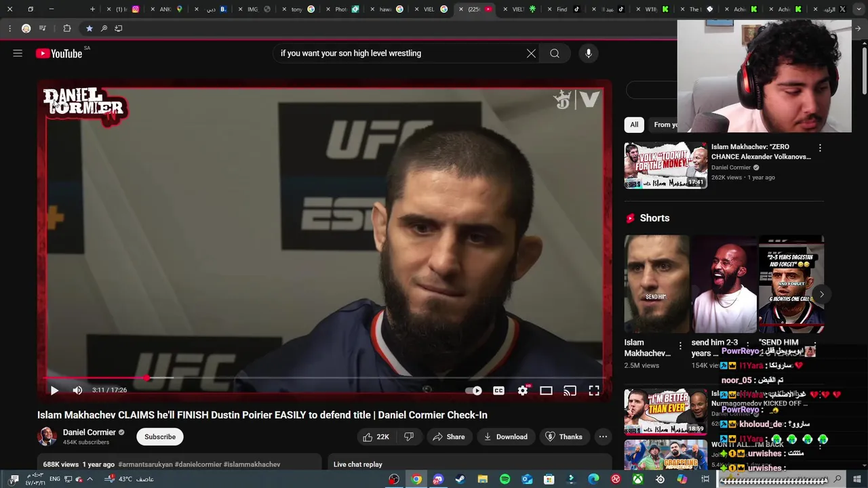Open ZERO CHANCE Volkanovski video thumbnail
Screen dimensions: 868x488
click(666, 165)
